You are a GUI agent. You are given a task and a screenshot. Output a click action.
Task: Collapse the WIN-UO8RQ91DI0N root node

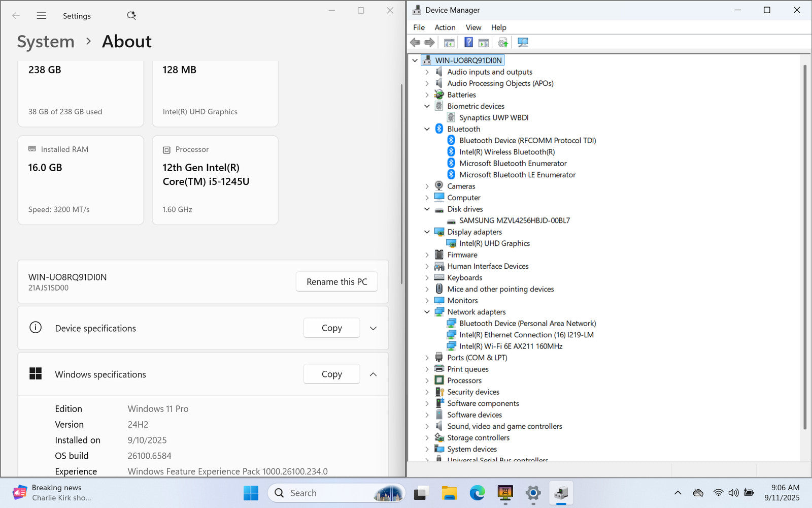tap(415, 60)
